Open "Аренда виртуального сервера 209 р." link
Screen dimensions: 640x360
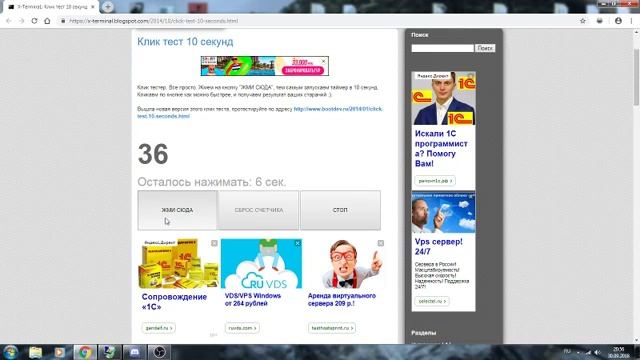342,300
